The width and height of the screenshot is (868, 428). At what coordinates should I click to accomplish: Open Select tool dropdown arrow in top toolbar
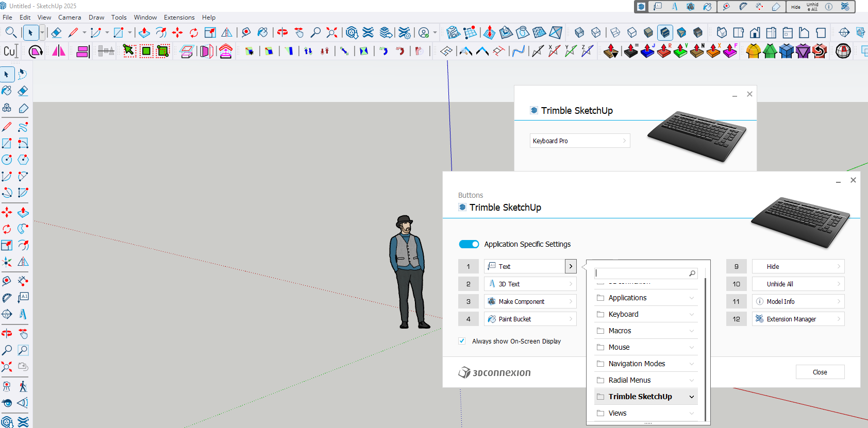point(42,32)
